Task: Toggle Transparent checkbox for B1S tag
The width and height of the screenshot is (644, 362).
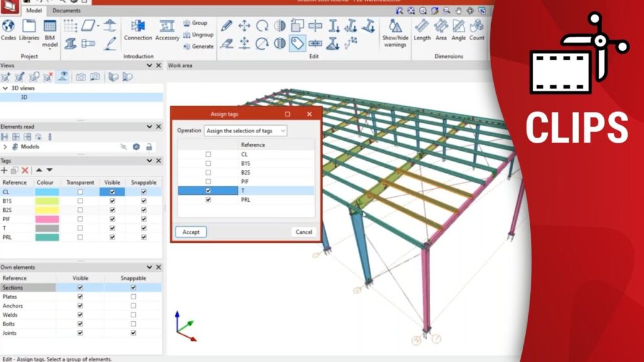Action: (80, 201)
